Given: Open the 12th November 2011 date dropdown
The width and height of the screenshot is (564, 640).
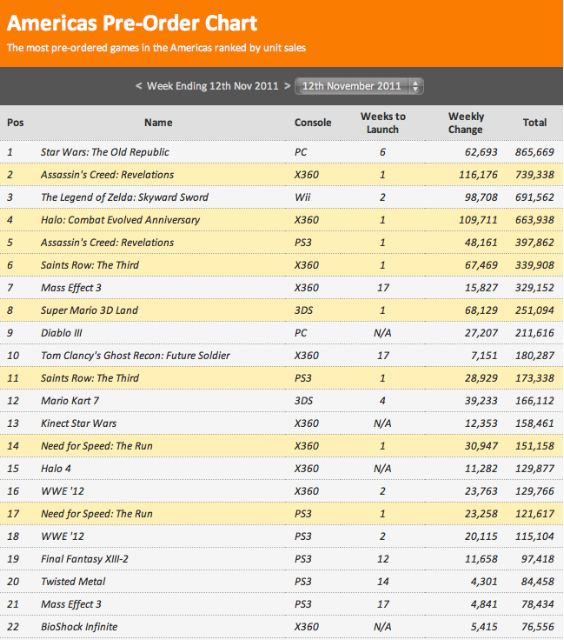Looking at the screenshot, I should pyautogui.click(x=359, y=86).
